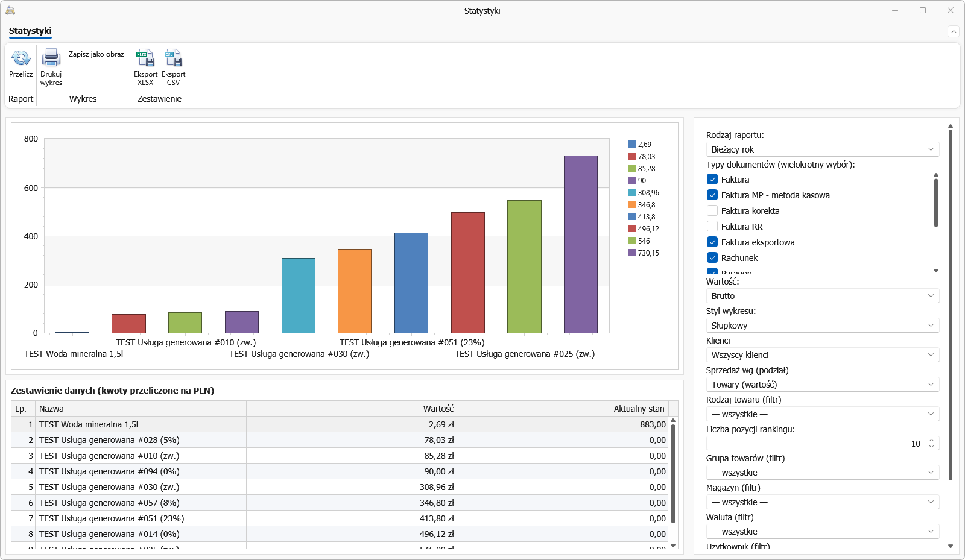Viewport: 965px width, 560px height.
Task: Click the green 546 chart bar
Action: pos(524,266)
